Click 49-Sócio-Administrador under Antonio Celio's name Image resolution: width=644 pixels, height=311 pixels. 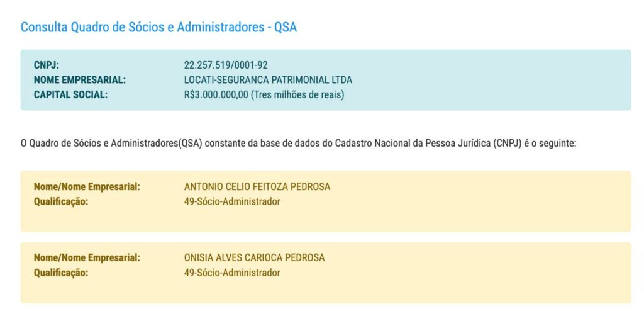(232, 202)
